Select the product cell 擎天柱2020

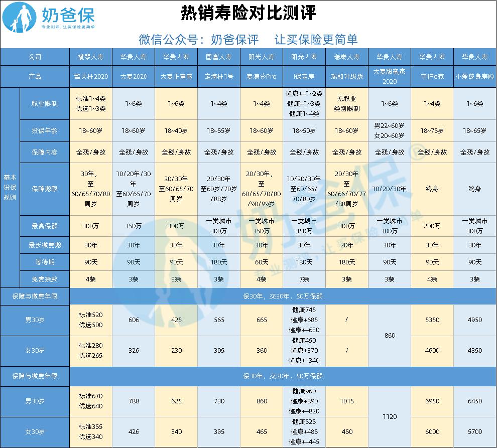click(91, 77)
